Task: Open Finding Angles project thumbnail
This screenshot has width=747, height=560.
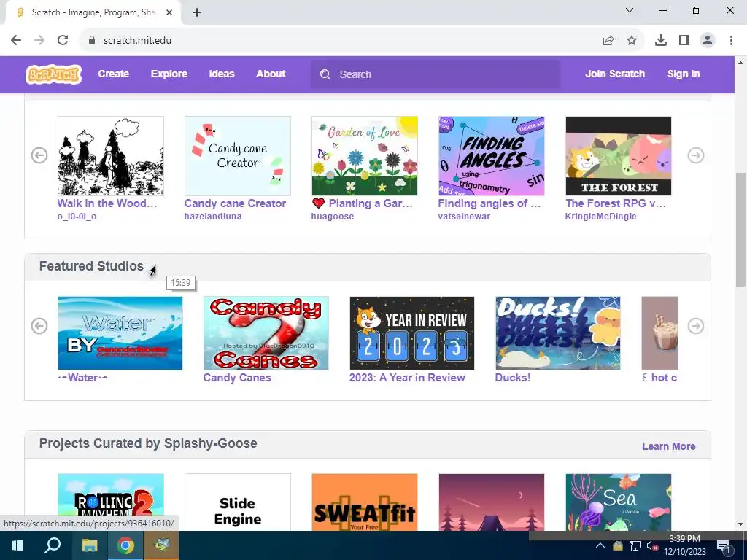Action: pos(491,156)
